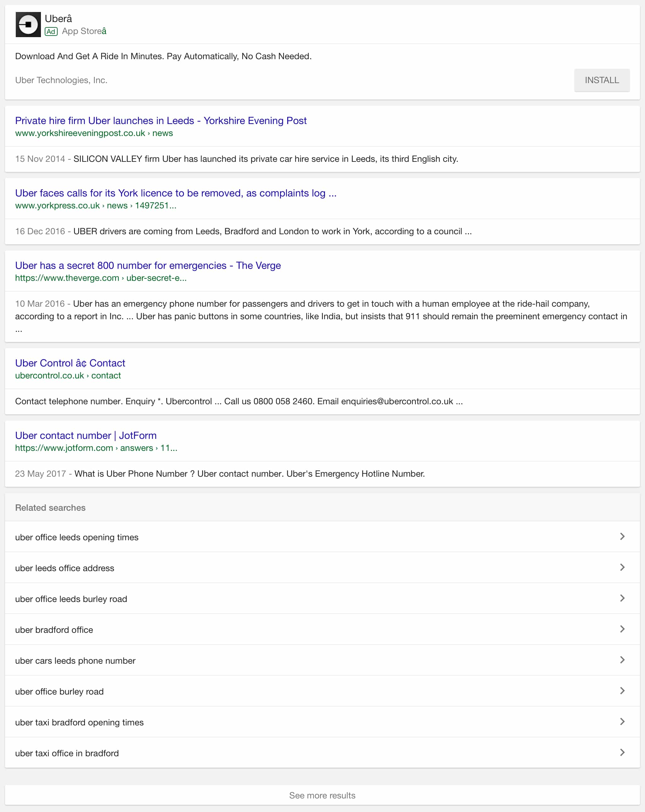Open Uber Control Contact result
The image size is (645, 812).
(70, 363)
